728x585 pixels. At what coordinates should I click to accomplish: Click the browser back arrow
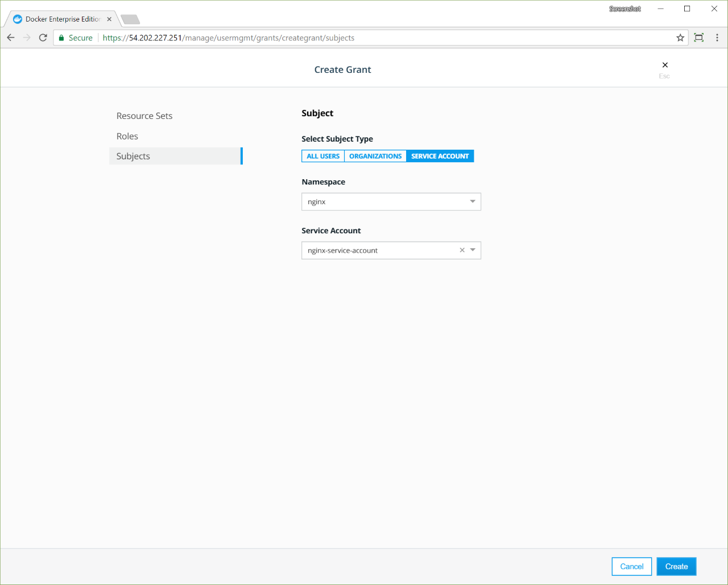[x=11, y=38]
